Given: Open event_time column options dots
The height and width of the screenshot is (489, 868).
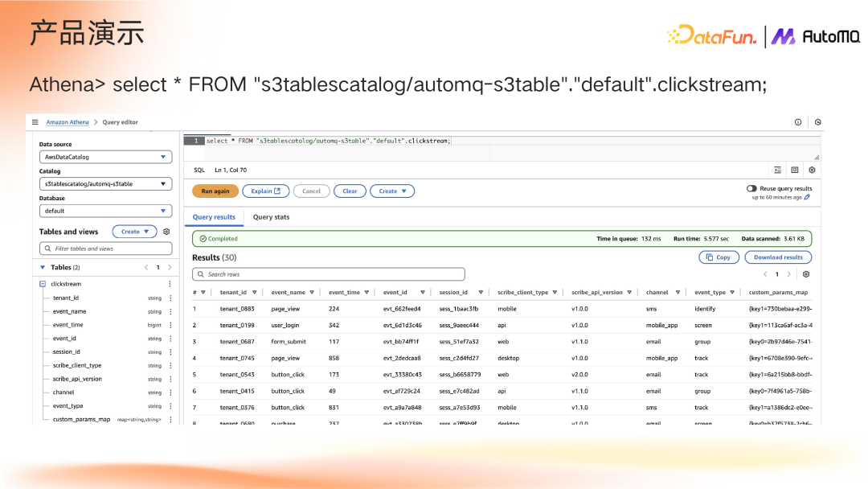Looking at the screenshot, I should click(x=170, y=325).
